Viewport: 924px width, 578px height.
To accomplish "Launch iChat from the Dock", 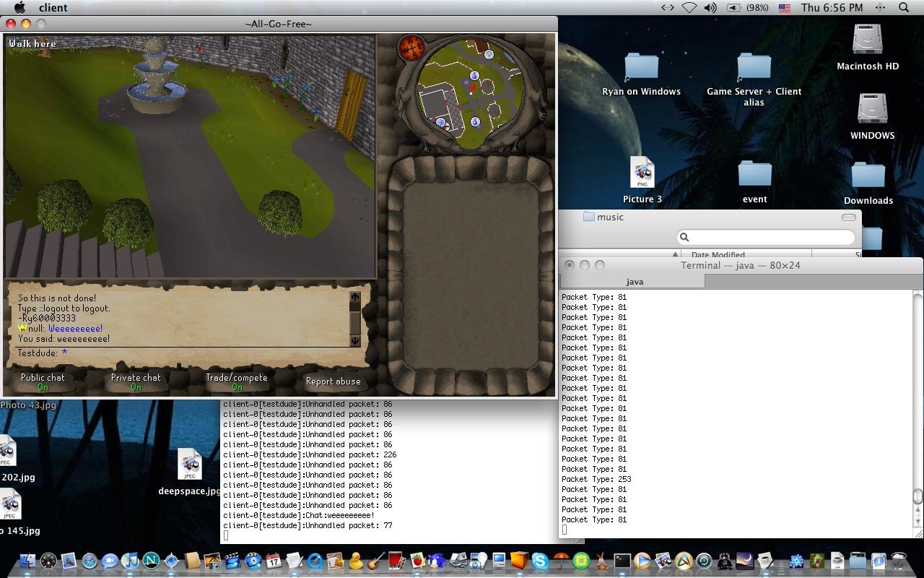I will click(110, 561).
